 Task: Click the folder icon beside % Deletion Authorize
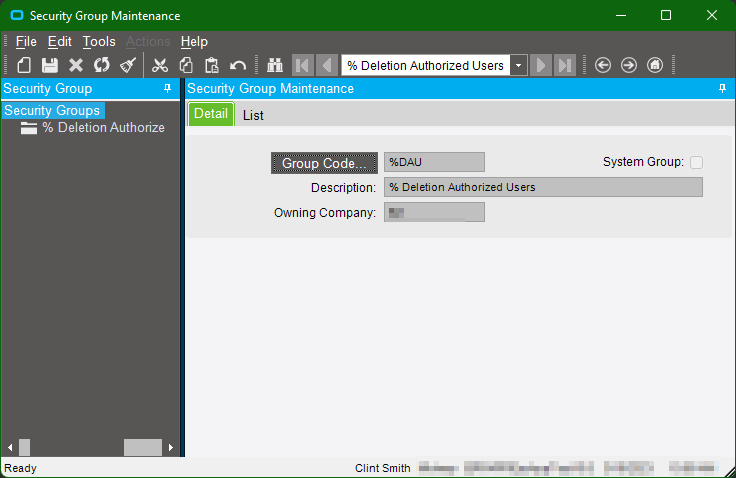click(x=29, y=128)
